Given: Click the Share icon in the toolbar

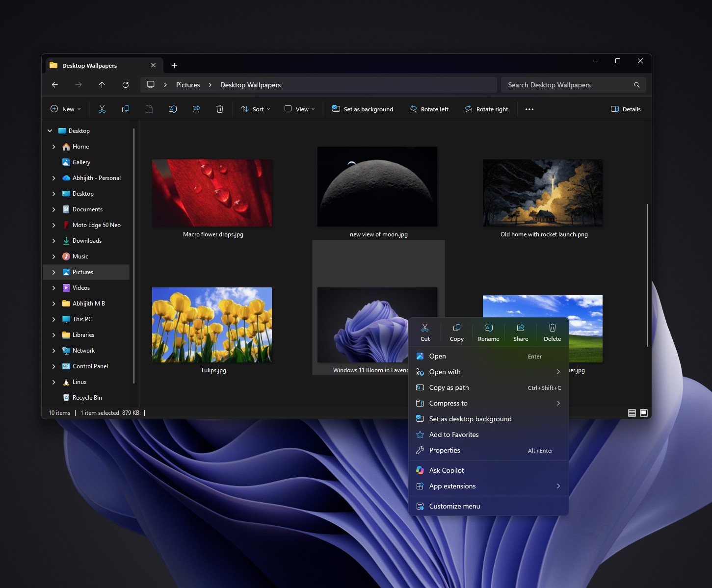Looking at the screenshot, I should [x=196, y=109].
